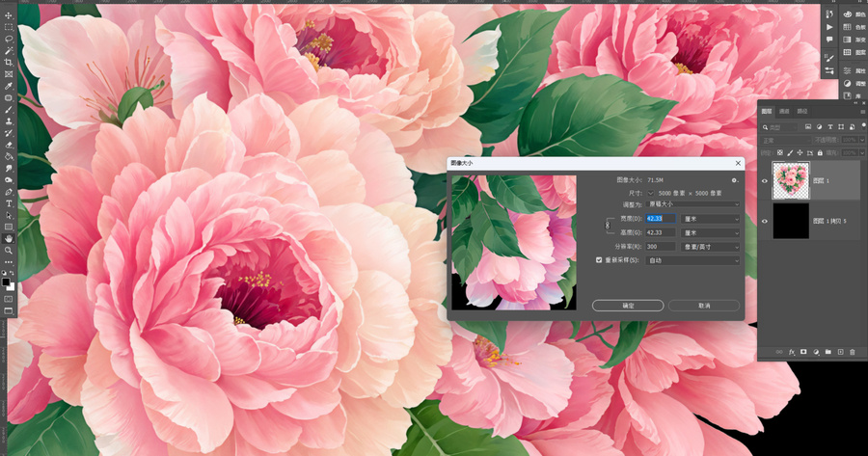
Task: Open width unit 厘米 dropdown
Action: [x=711, y=219]
